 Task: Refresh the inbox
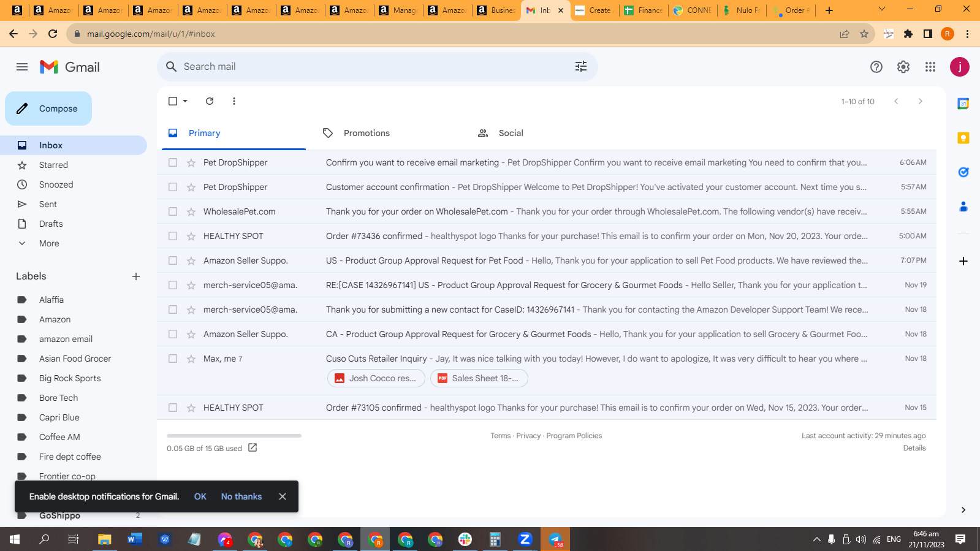pyautogui.click(x=210, y=101)
